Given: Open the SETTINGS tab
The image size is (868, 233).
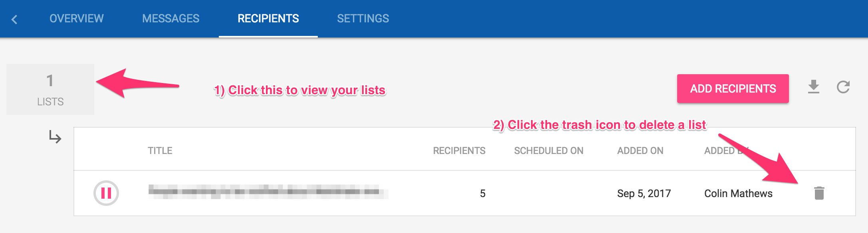Looking at the screenshot, I should 363,18.
